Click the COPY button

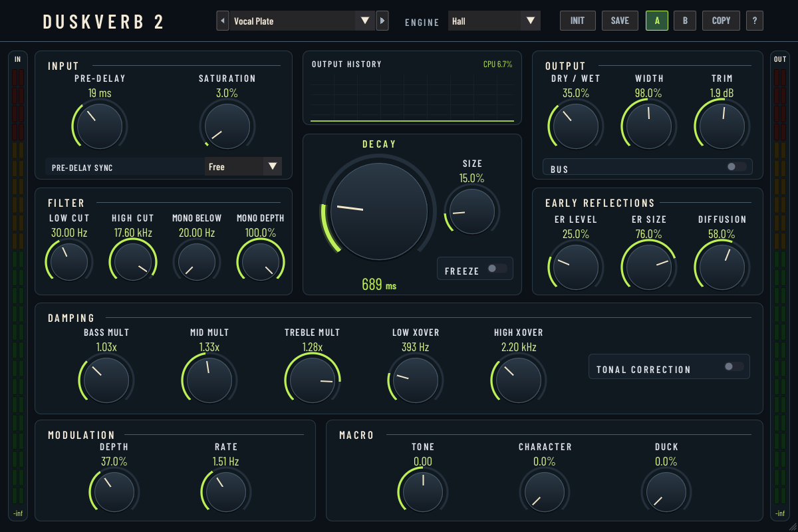pos(721,21)
